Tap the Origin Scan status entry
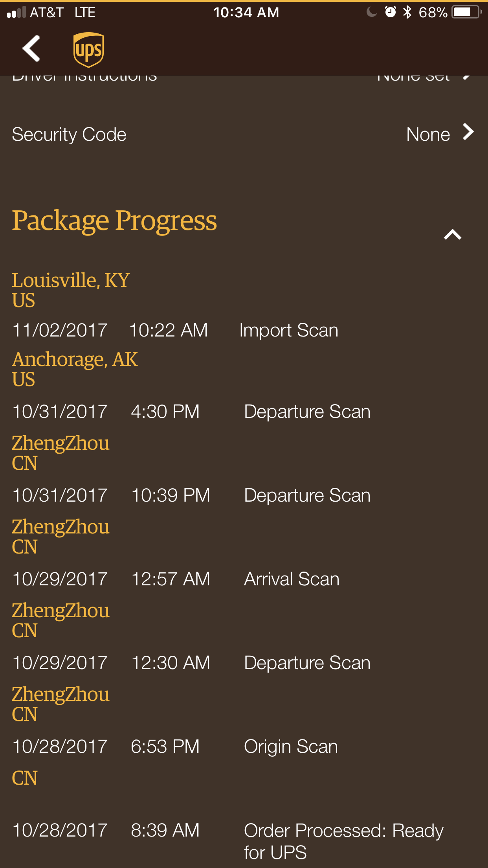The image size is (488, 868). pos(291,747)
